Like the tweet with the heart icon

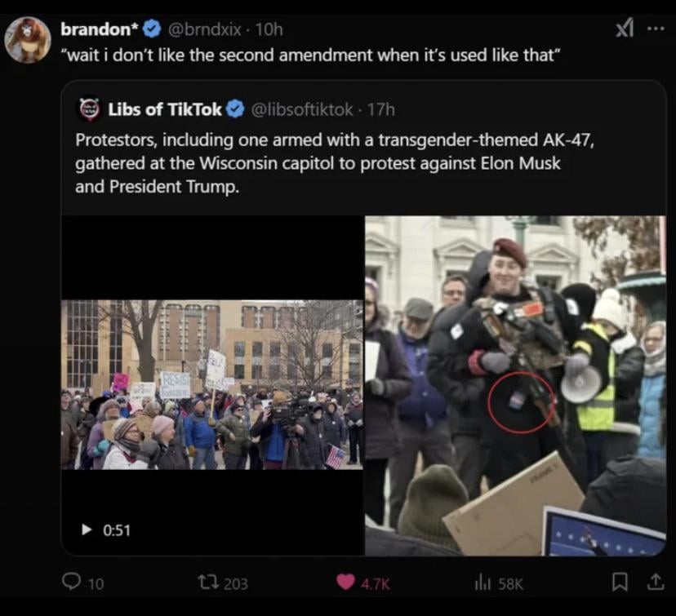click(x=346, y=583)
